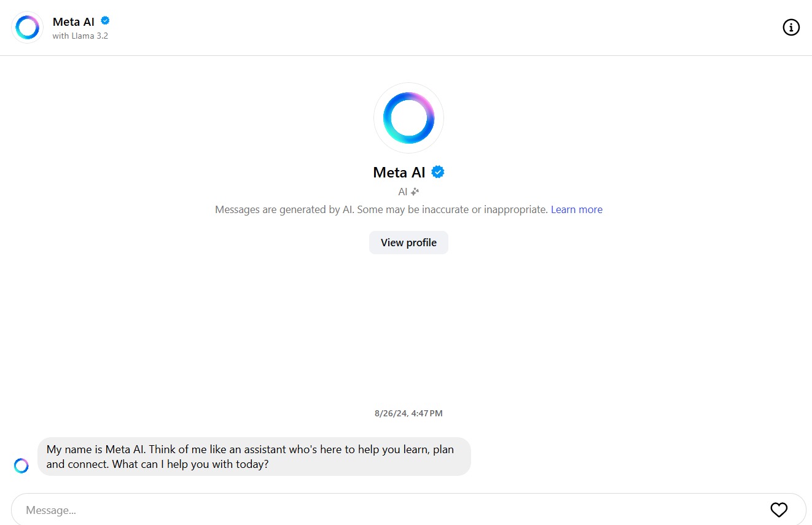Screen dimensions: 812x525
Task: Click the verified badge in the header
Action: click(x=105, y=21)
